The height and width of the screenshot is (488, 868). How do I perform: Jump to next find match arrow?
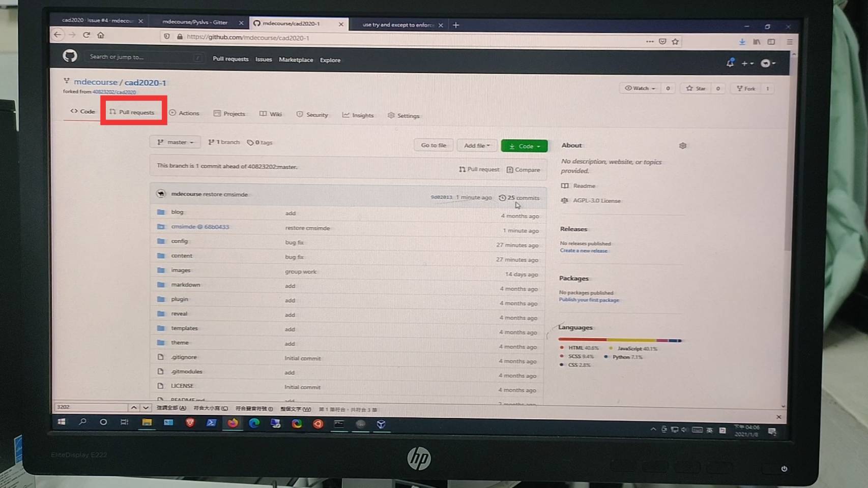[x=146, y=408]
